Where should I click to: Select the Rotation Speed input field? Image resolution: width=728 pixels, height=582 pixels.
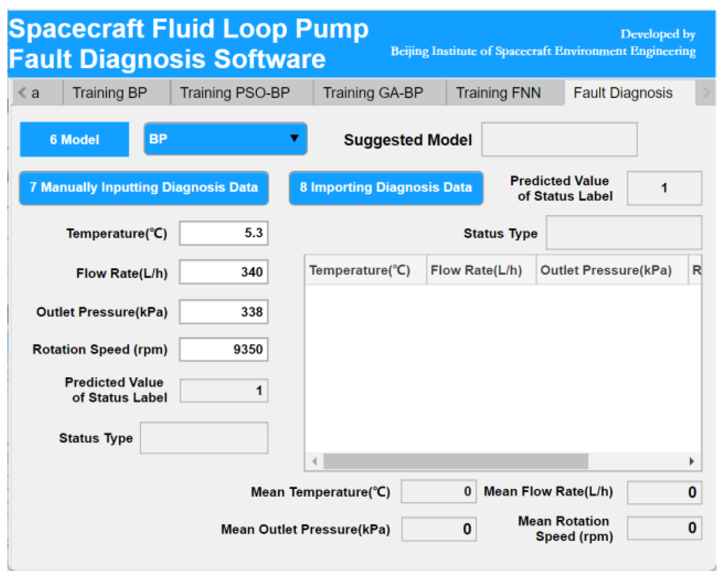pos(224,349)
